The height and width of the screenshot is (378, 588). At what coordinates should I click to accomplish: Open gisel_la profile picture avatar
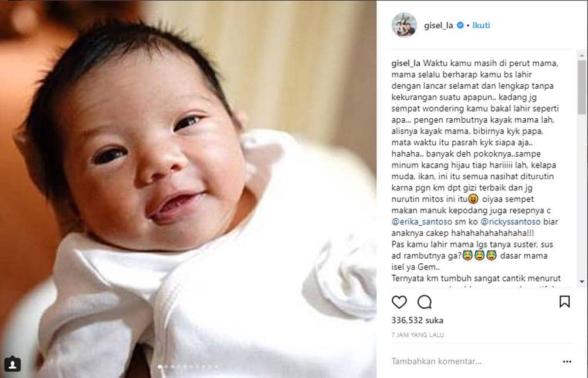[x=404, y=25]
